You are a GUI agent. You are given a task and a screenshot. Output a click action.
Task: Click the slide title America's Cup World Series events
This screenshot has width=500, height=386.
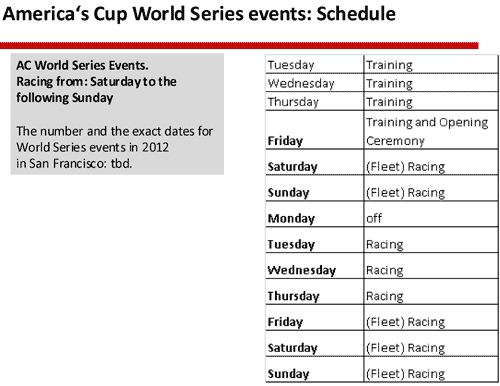pos(199,14)
